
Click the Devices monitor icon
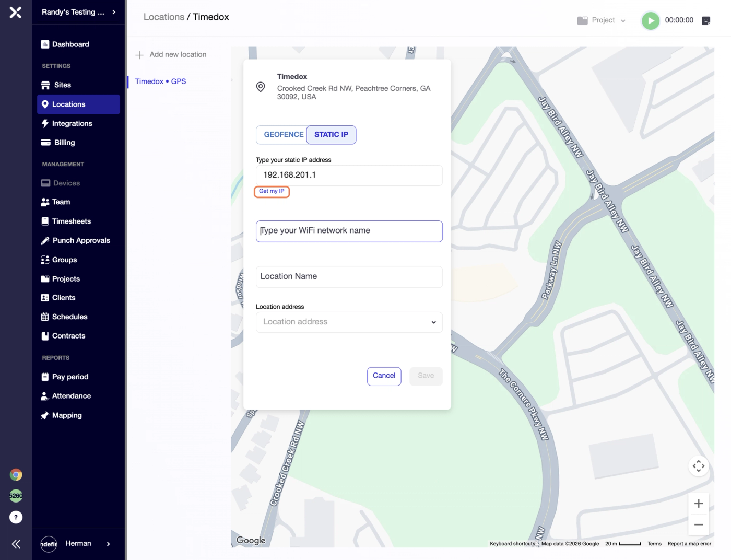click(45, 183)
